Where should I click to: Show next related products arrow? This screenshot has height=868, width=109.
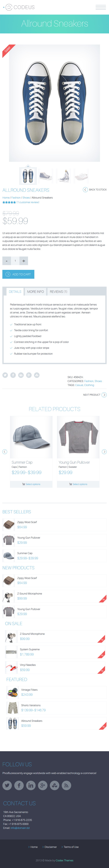pyautogui.click(x=104, y=452)
